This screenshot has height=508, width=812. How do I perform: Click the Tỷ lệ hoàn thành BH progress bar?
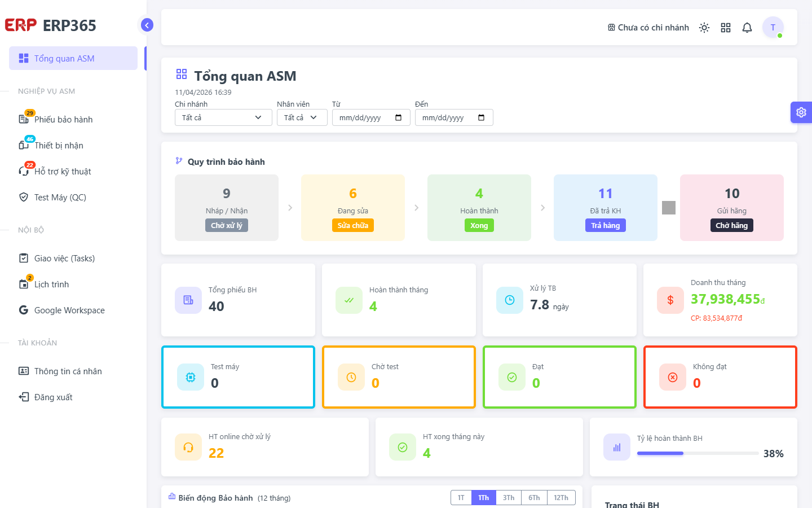[698, 453]
